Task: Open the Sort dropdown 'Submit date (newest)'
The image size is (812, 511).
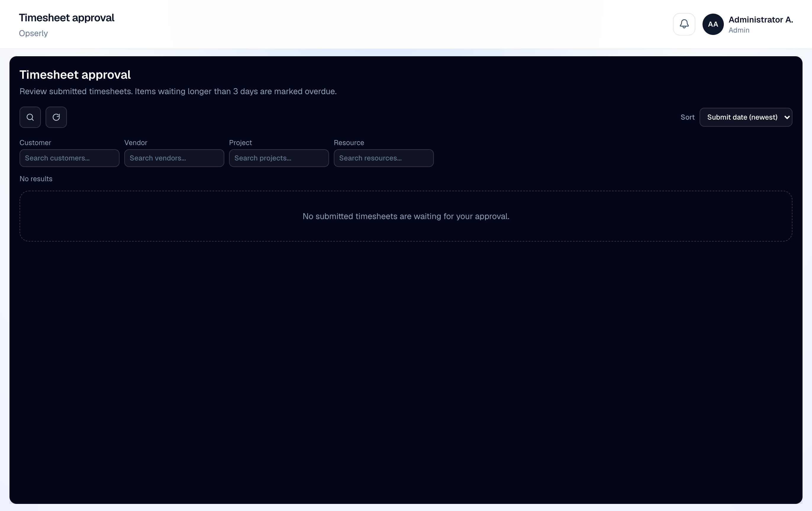Action: [x=746, y=117]
